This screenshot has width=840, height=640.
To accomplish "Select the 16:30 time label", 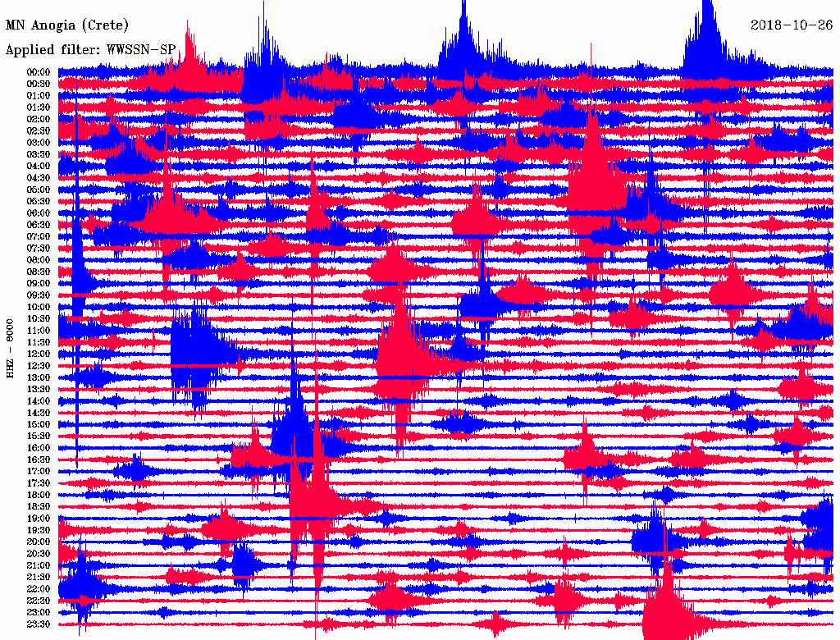I will click(39, 460).
